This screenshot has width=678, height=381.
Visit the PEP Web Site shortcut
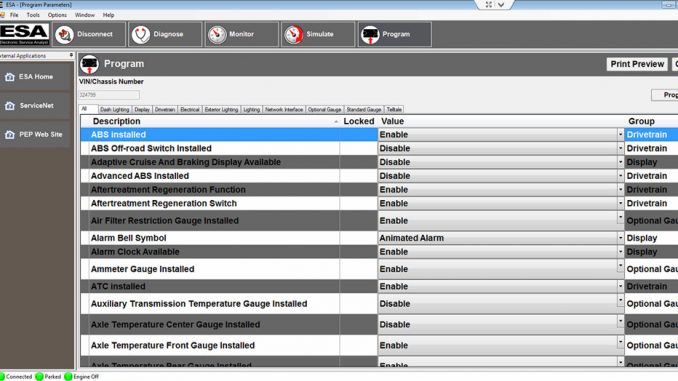tap(35, 134)
